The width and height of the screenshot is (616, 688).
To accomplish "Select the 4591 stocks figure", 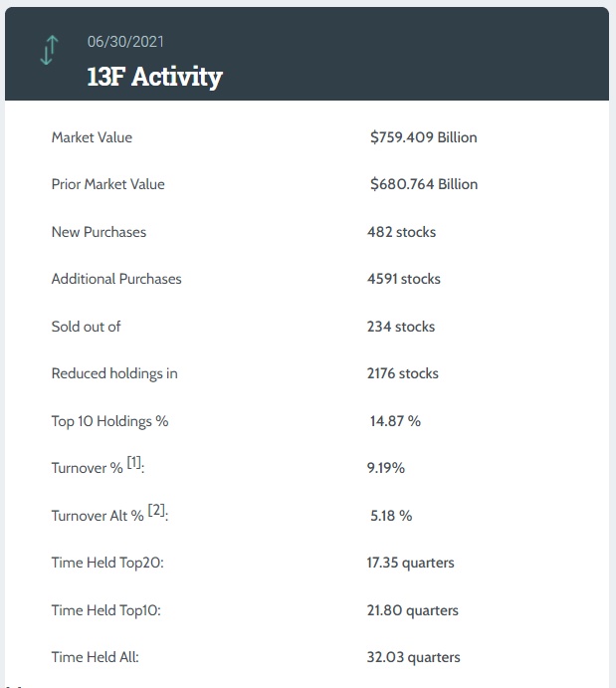I will coord(403,279).
